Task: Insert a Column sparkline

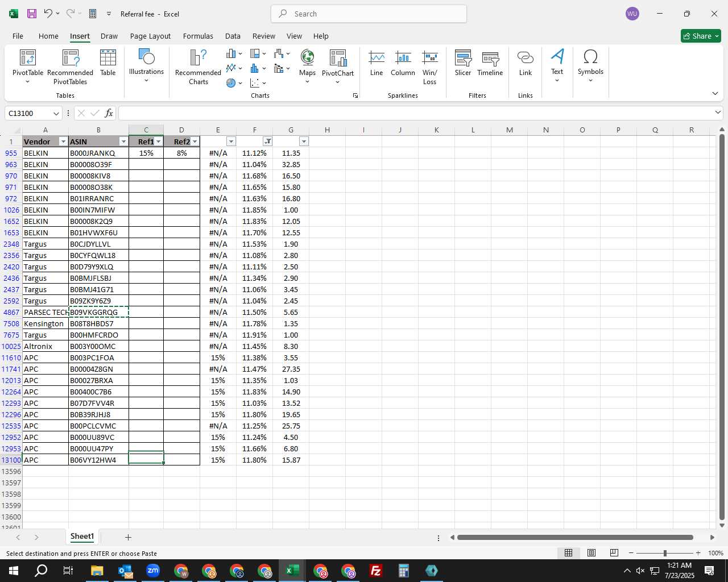Action: coord(403,63)
